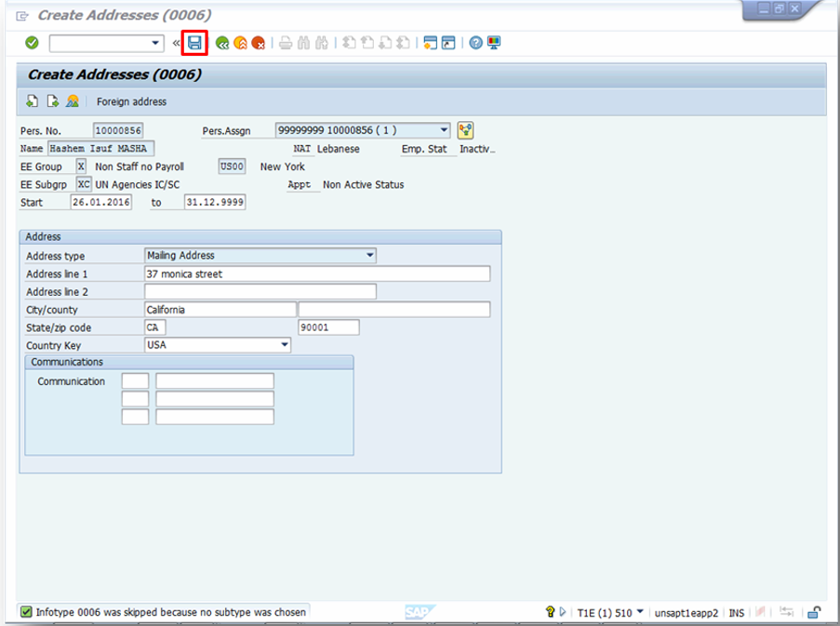This screenshot has height=626, width=840.
Task: Select the Foreign address option
Action: (130, 101)
